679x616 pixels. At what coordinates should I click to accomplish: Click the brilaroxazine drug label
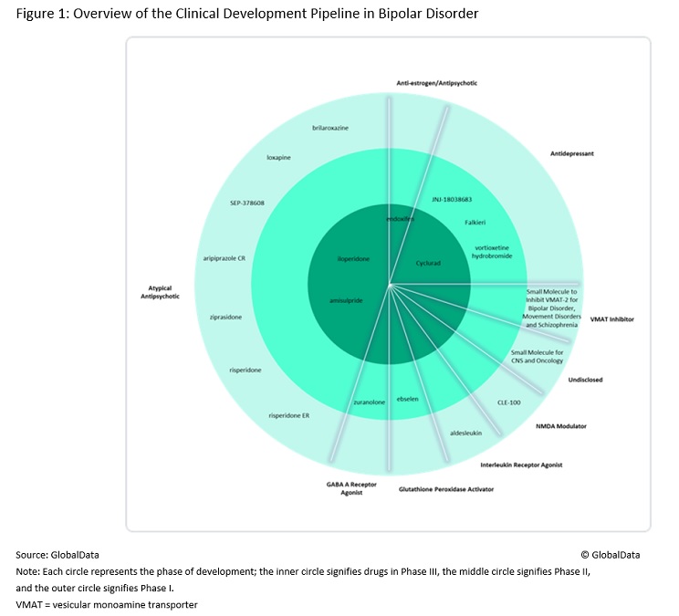pyautogui.click(x=330, y=128)
